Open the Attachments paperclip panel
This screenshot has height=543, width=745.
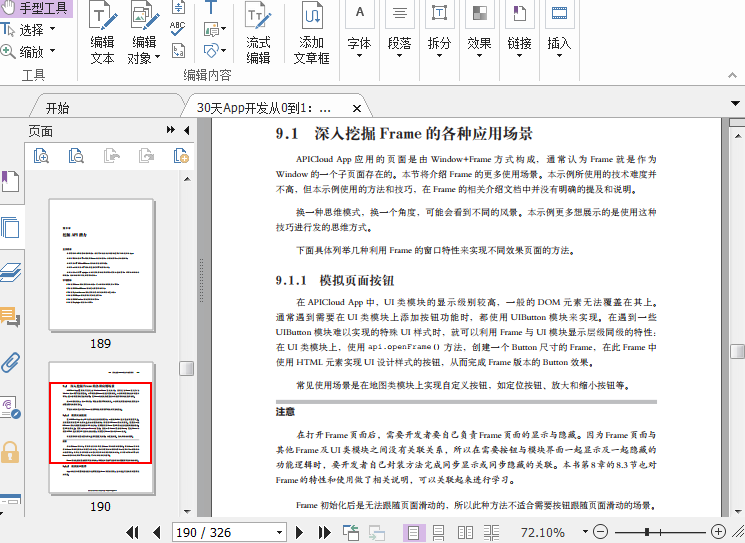point(10,362)
